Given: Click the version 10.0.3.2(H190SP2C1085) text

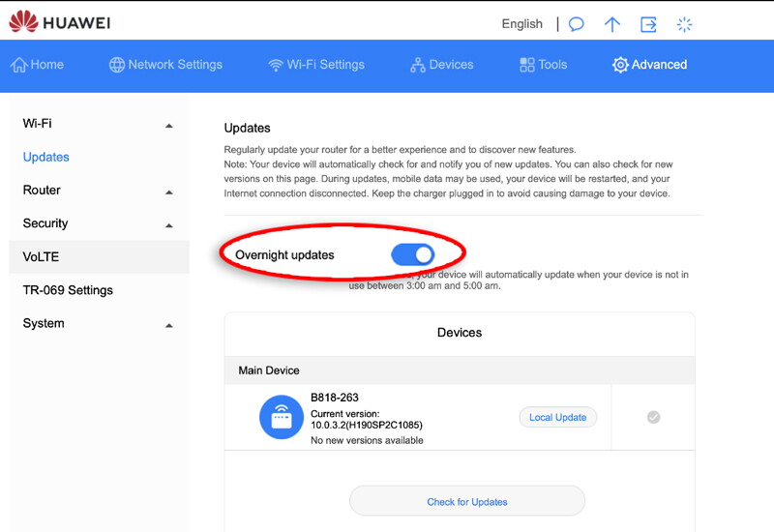Looking at the screenshot, I should pos(367,425).
